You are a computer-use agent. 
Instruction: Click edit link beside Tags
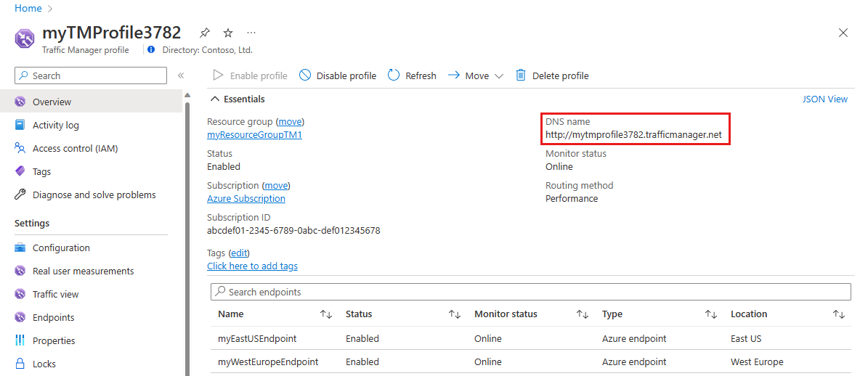[239, 253]
